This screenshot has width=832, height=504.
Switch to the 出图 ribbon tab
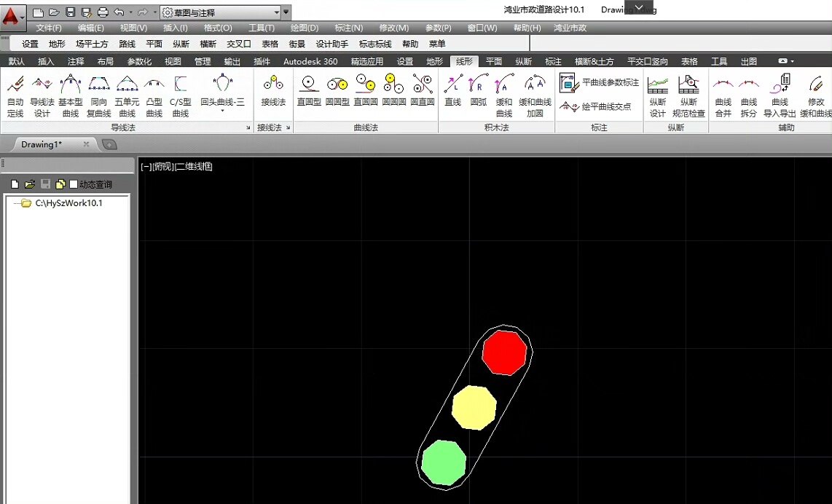coord(749,61)
